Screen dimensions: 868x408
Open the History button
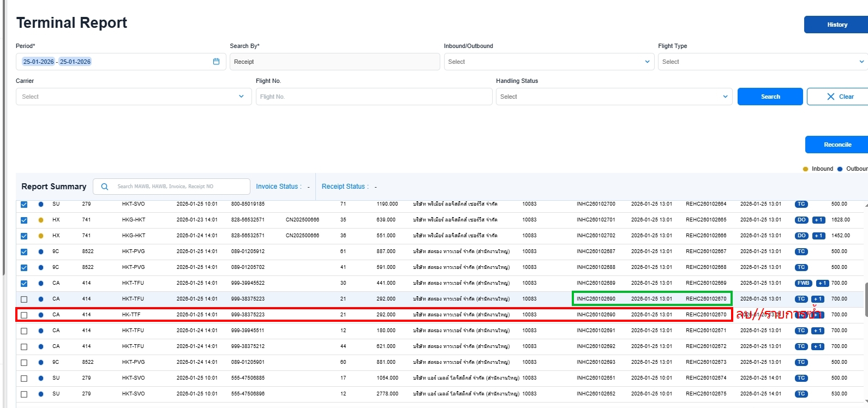coord(836,25)
